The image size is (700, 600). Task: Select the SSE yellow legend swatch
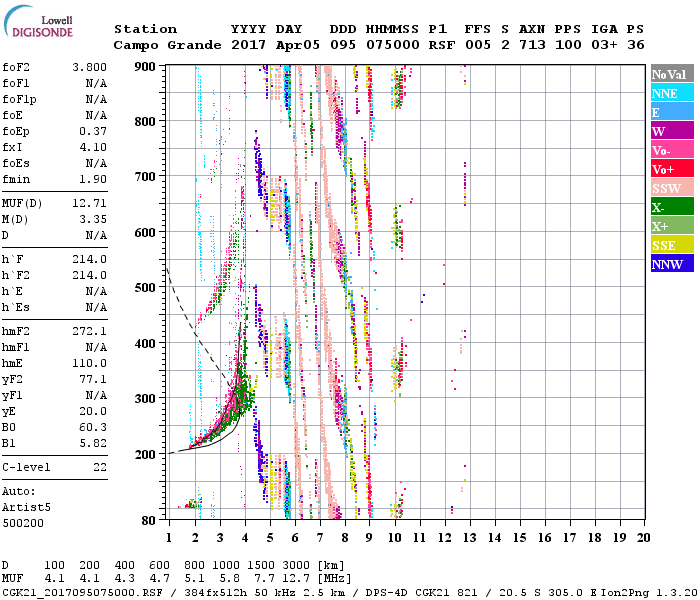[671, 245]
